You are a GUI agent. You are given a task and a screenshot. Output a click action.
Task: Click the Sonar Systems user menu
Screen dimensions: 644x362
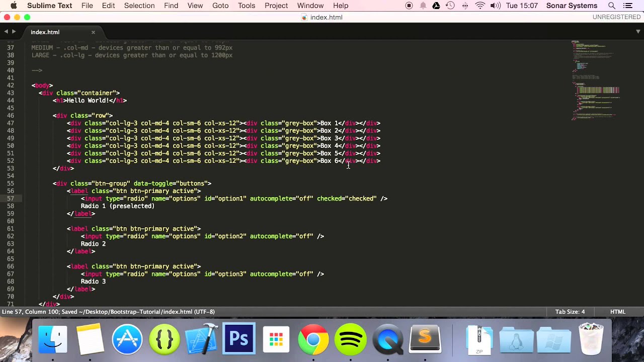pos(573,6)
